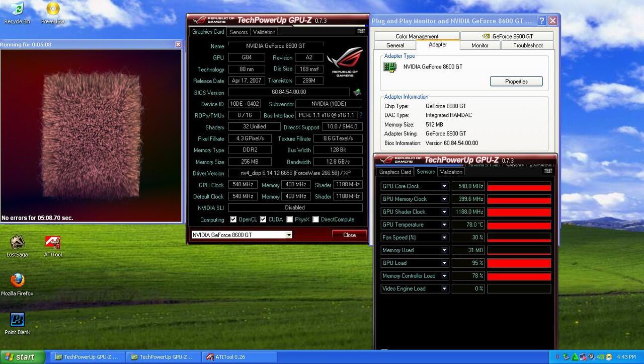
Task: Open the General tab in display properties
Action: tap(395, 45)
